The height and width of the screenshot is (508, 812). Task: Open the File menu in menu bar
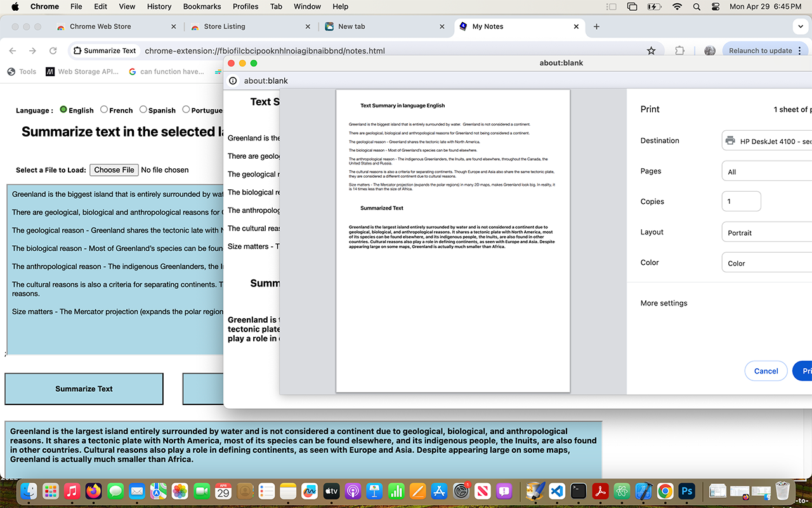(x=76, y=6)
